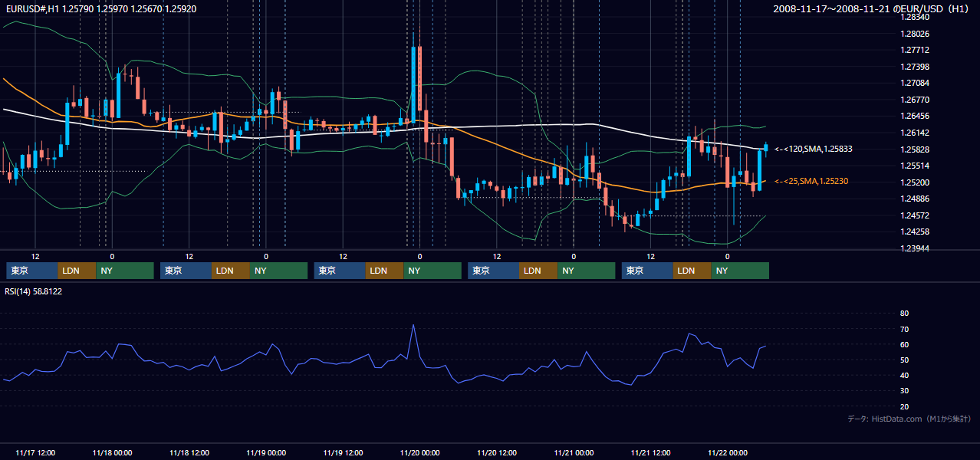Click the 東京 session block for 11/20

494,271
